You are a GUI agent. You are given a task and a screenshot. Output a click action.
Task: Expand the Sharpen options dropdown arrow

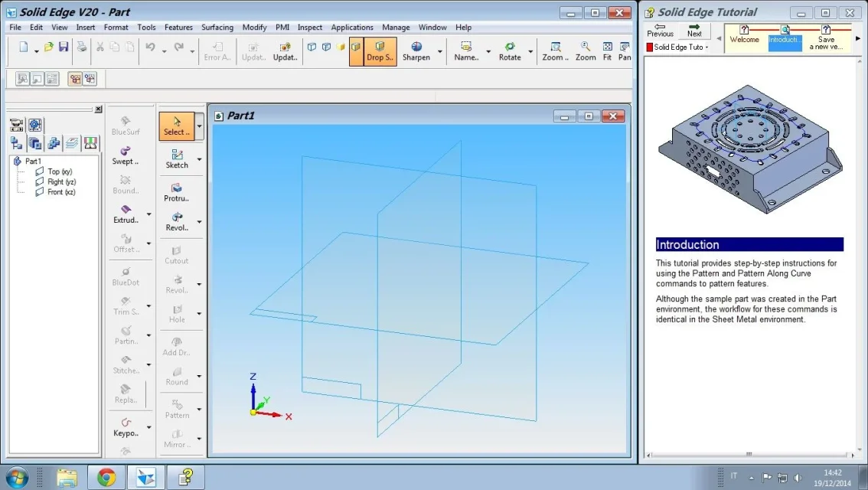pos(440,51)
